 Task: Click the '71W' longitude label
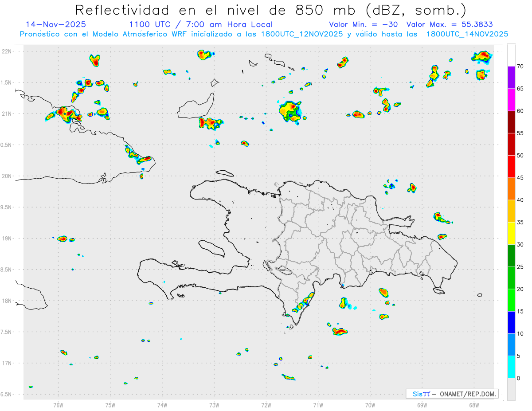(318, 405)
